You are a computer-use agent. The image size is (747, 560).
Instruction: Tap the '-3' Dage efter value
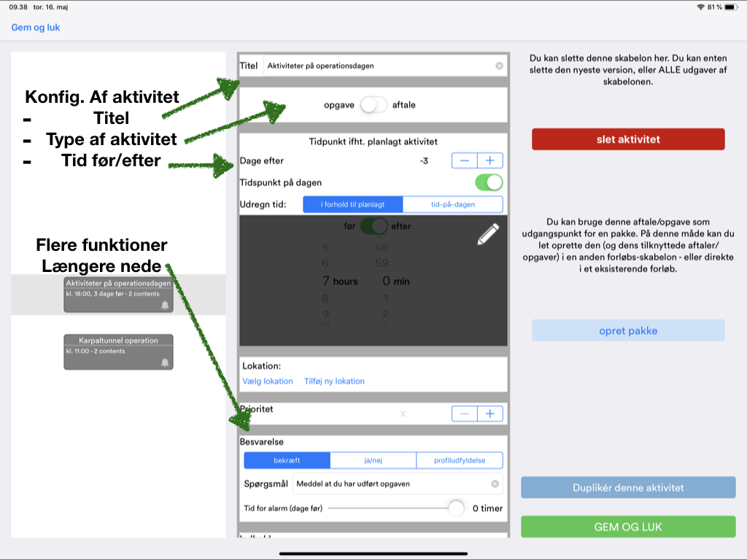(424, 161)
